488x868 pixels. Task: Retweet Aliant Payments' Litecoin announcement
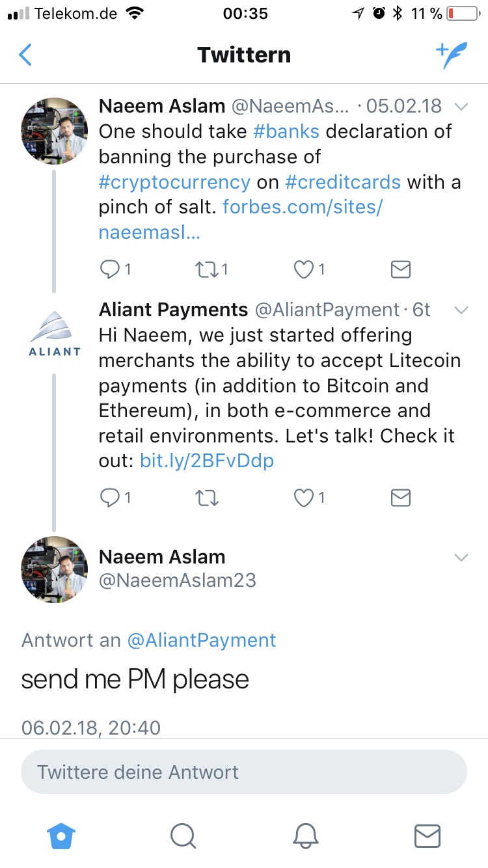point(206,498)
